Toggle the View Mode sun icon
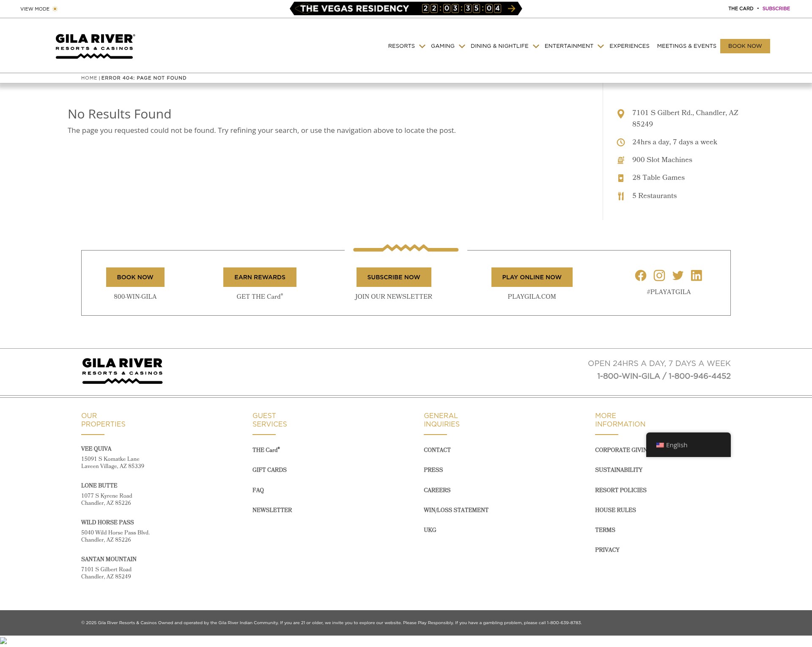This screenshot has width=812, height=647. (x=55, y=9)
